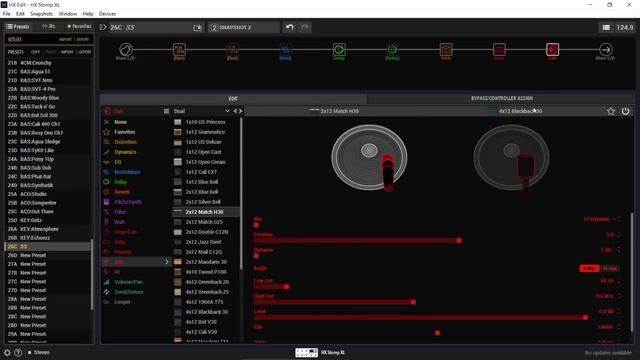640x360 pixels.
Task: Click the Level slider handle
Action: click(585, 318)
